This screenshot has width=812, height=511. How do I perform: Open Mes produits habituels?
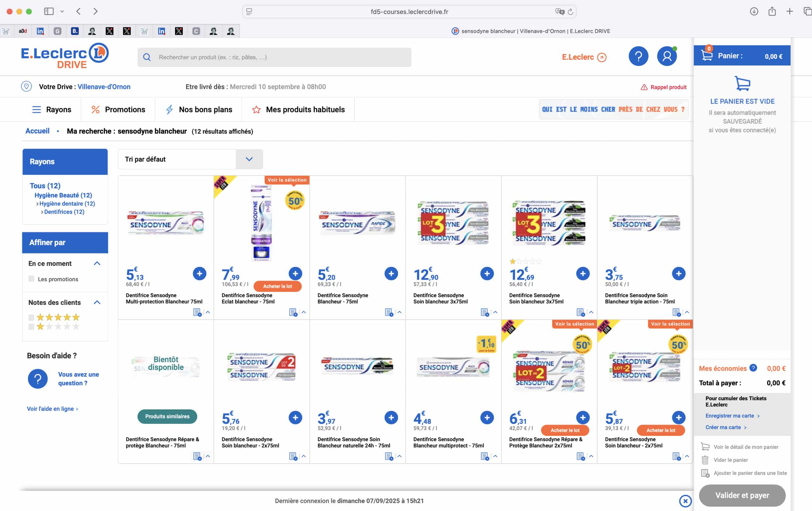[x=298, y=110]
